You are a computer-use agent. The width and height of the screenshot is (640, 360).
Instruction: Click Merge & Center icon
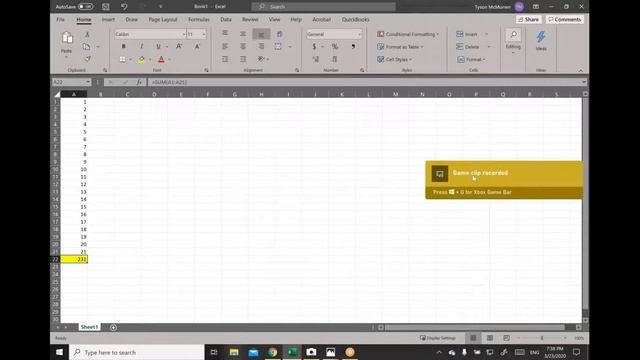coord(278,47)
